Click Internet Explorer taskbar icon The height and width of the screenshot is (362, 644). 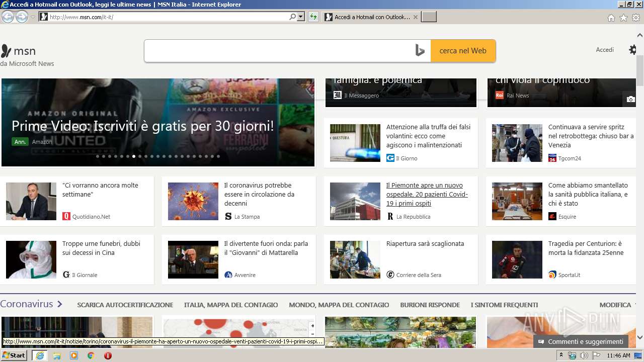40,355
